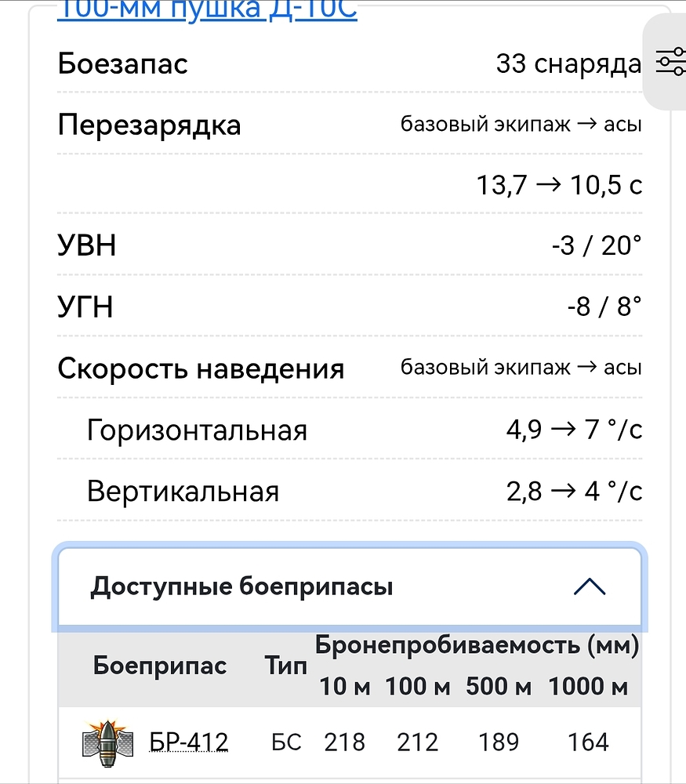The image size is (686, 784).
Task: Tap the БР-412 shell icon
Action: (107, 742)
